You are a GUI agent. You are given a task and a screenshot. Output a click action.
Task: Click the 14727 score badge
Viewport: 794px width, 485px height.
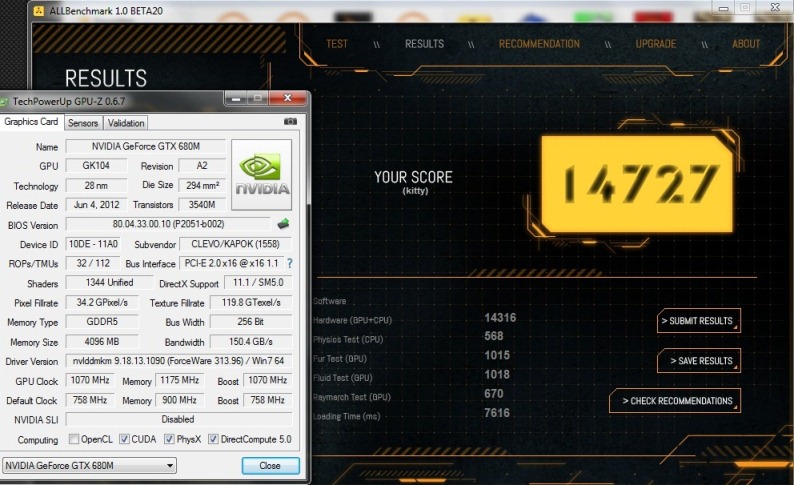click(x=637, y=184)
